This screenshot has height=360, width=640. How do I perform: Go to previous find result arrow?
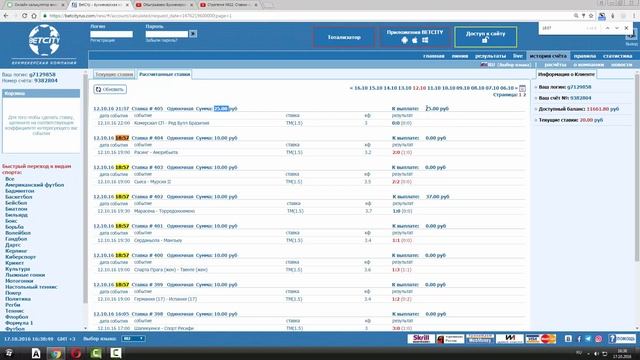(607, 28)
